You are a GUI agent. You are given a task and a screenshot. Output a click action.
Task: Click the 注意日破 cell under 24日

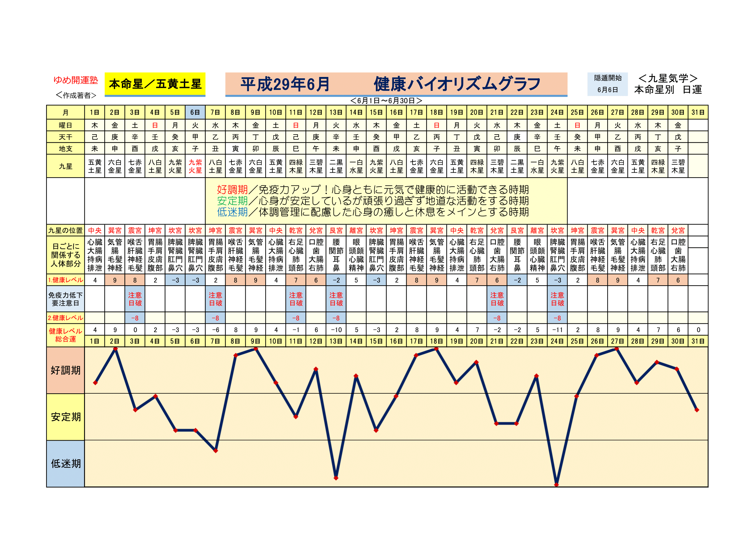[557, 299]
